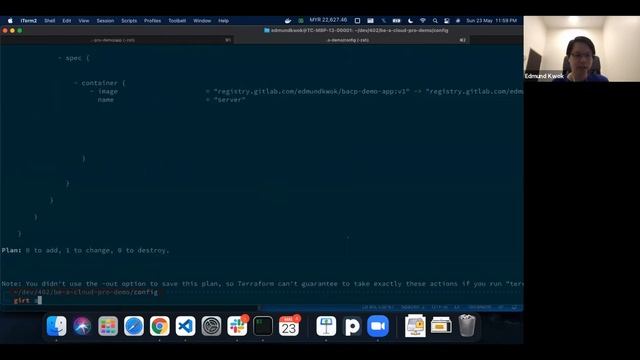Screen dimensions: 640x360
Task: Click Edmund Kwok's video thumbnail
Action: (582, 49)
